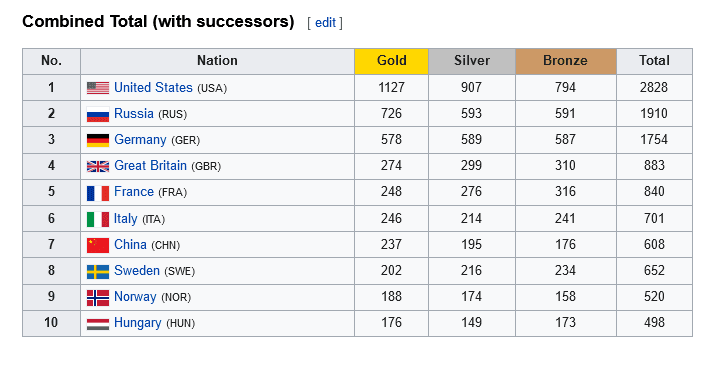Click the Norway flag icon
The width and height of the screenshot is (715, 366).
point(98,298)
